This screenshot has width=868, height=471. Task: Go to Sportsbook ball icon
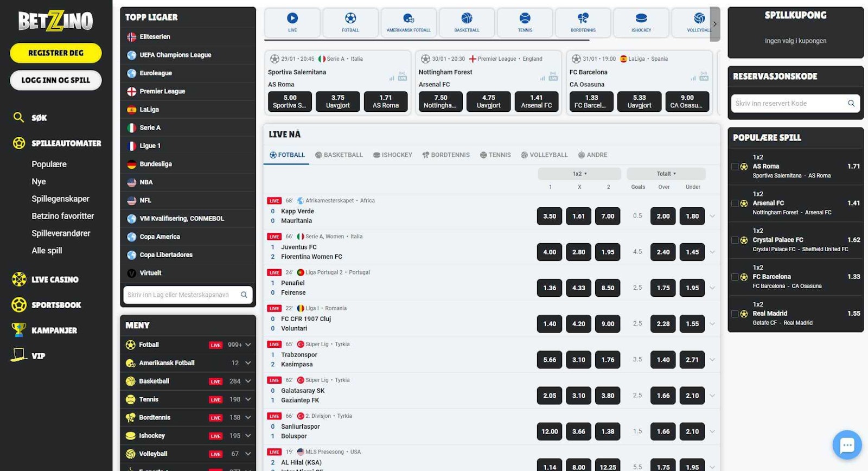19,304
